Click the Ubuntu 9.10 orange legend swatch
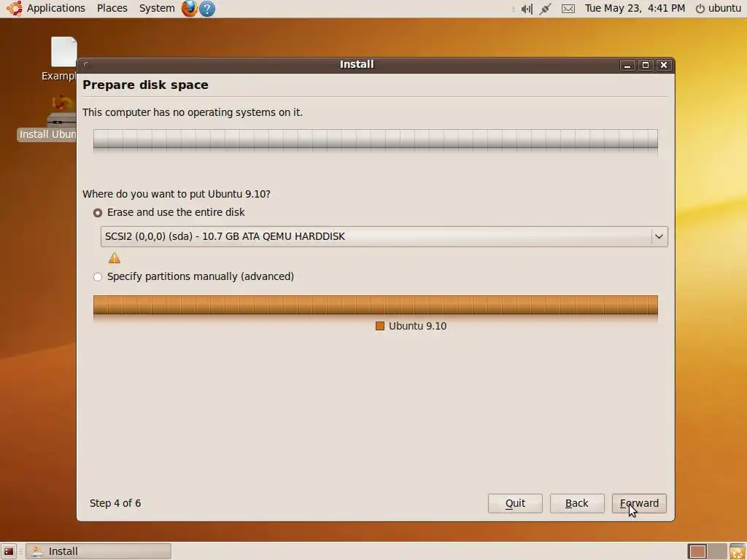The height and width of the screenshot is (560, 747). (x=379, y=326)
